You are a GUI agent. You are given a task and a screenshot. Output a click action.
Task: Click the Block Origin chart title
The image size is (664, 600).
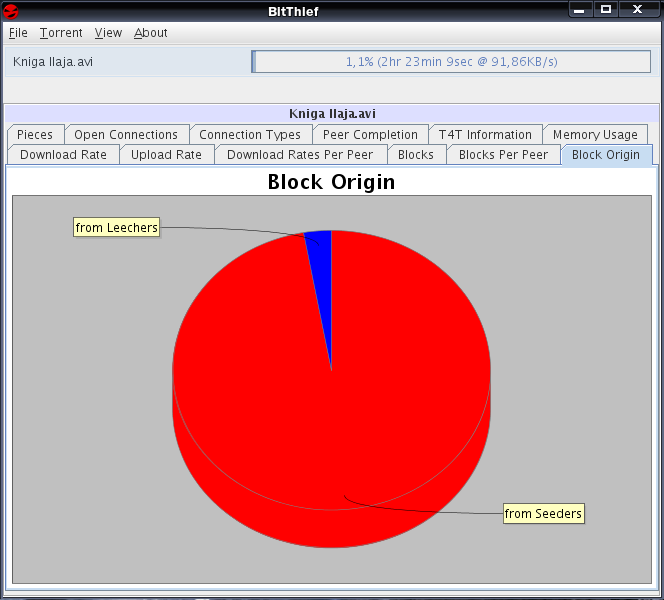[332, 182]
